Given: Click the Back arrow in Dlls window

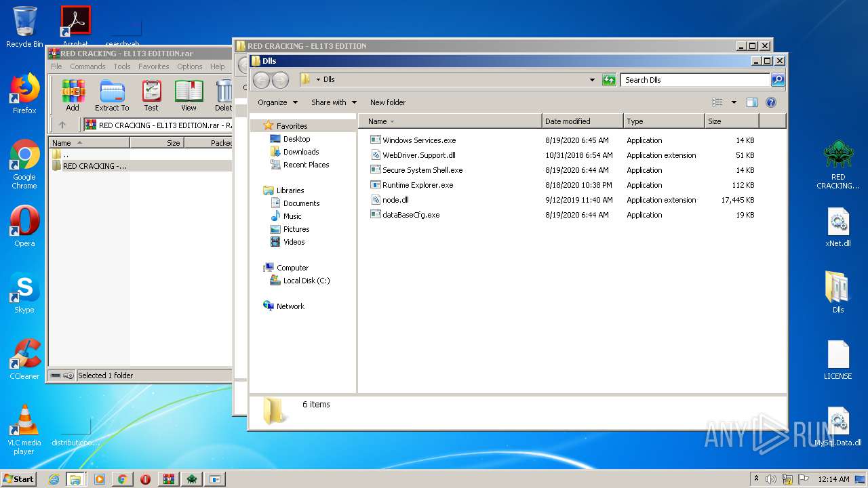Looking at the screenshot, I should (262, 80).
